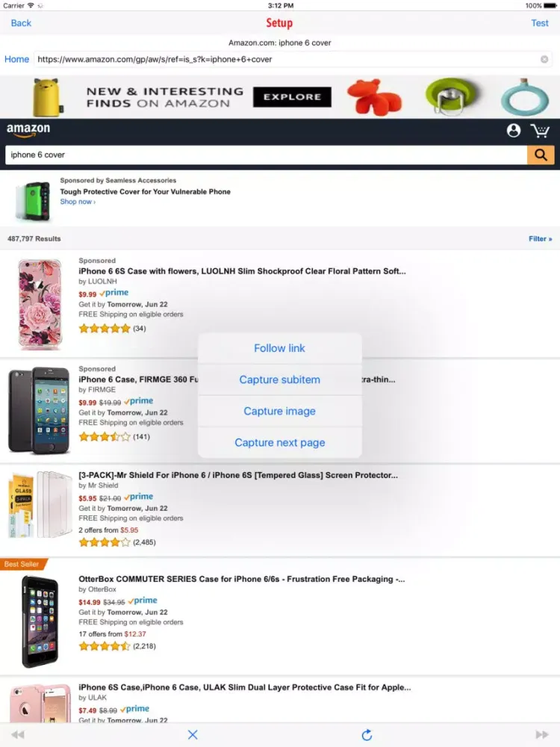Screen dimensions: 560x747
Task: Tap the rewind double-arrow icon
Action: (x=18, y=735)
